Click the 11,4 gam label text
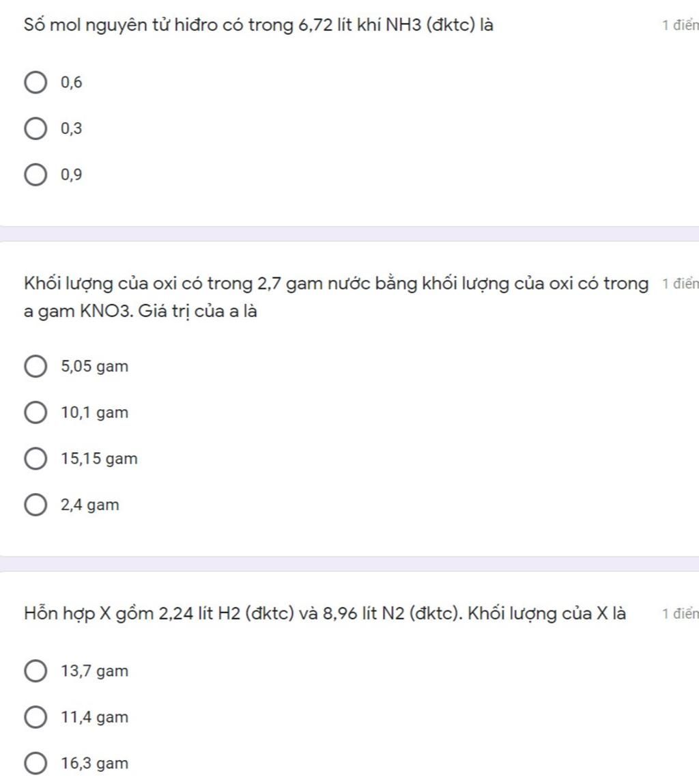 click(x=94, y=717)
